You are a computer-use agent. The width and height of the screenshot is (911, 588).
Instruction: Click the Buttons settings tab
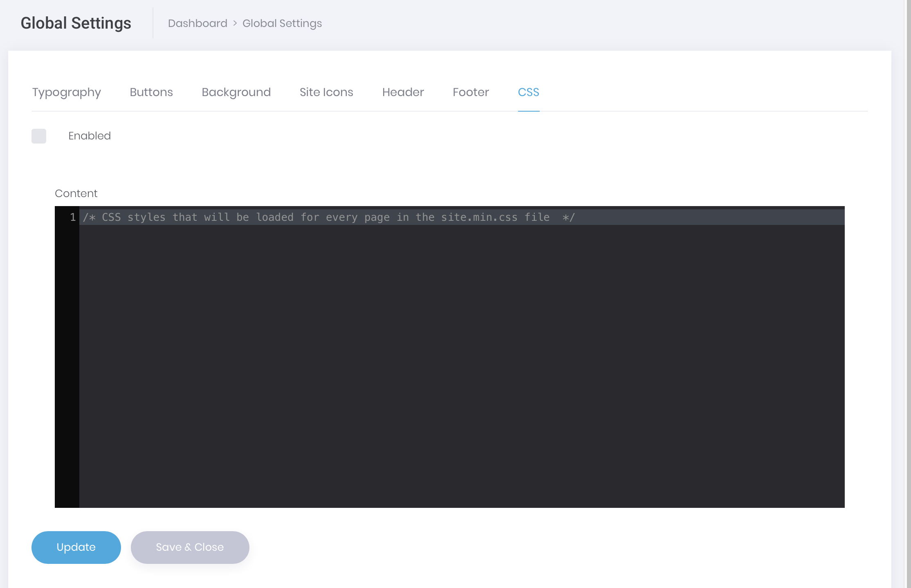click(151, 92)
